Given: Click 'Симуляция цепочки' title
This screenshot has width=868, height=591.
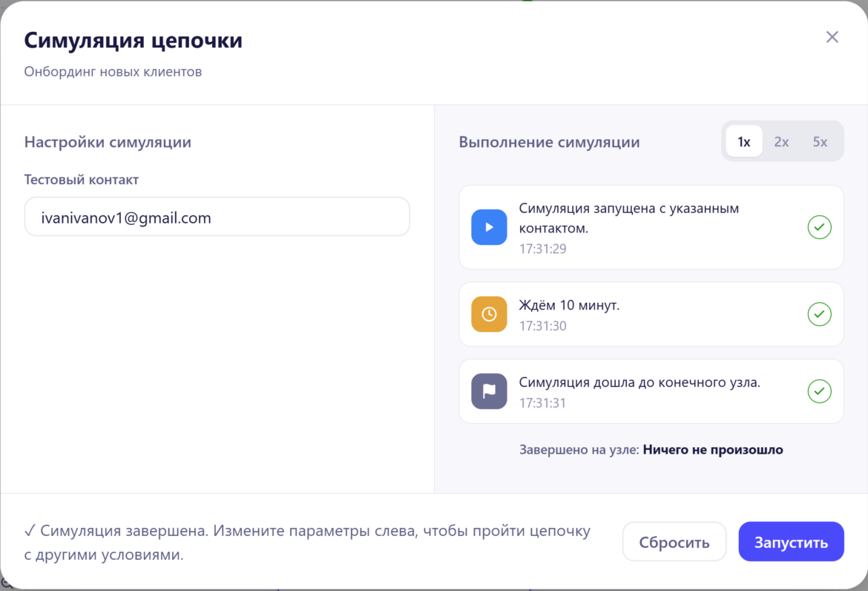Looking at the screenshot, I should click(134, 40).
